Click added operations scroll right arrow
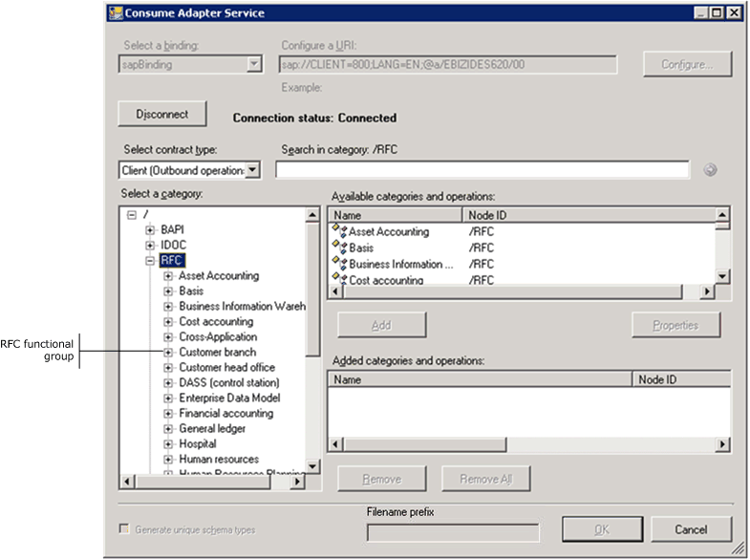750x560 pixels. coord(722,444)
